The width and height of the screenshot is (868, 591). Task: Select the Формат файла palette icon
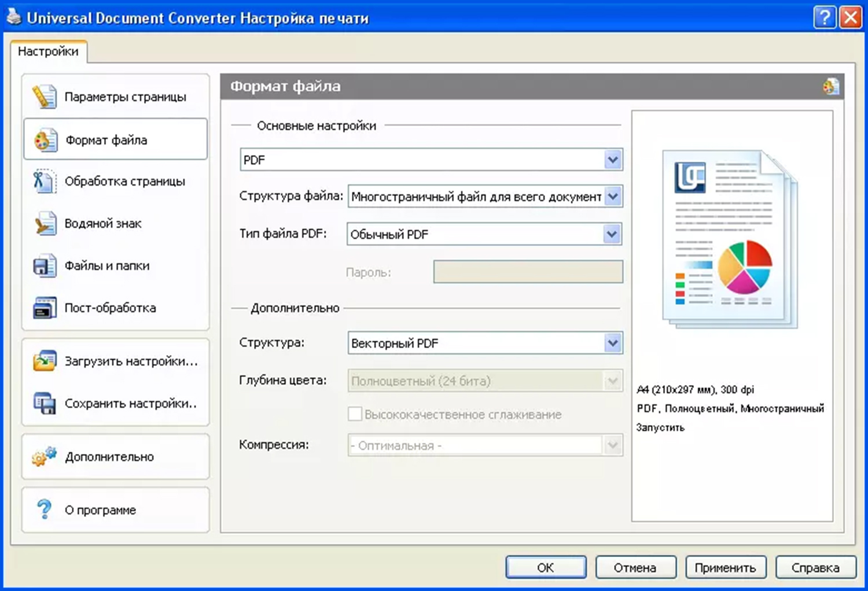pos(45,140)
